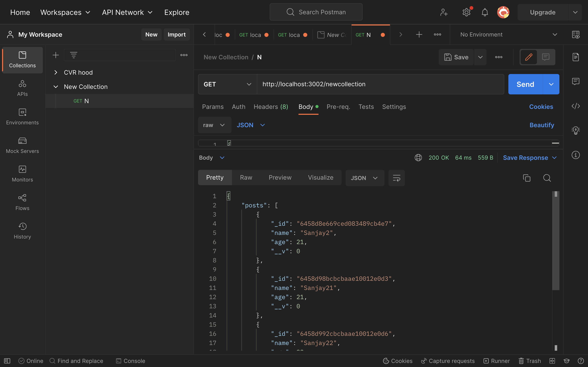Open the Mock Servers panel
The width and height of the screenshot is (588, 367).
pyautogui.click(x=22, y=145)
